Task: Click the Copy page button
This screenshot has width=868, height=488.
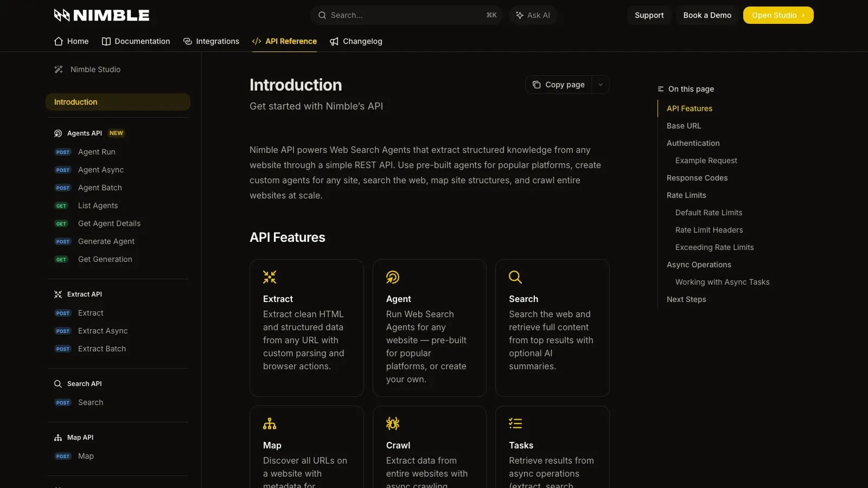Action: click(559, 85)
